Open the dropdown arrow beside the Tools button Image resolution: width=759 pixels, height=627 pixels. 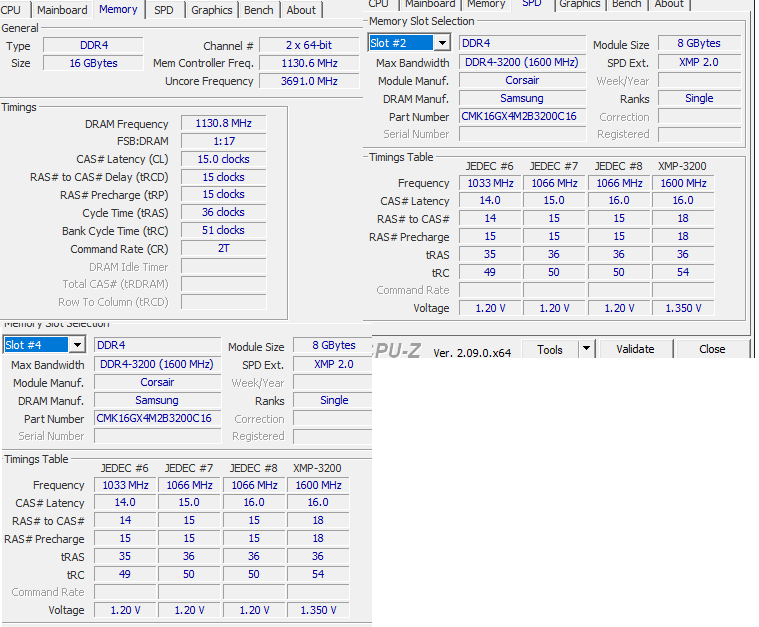[x=586, y=349]
